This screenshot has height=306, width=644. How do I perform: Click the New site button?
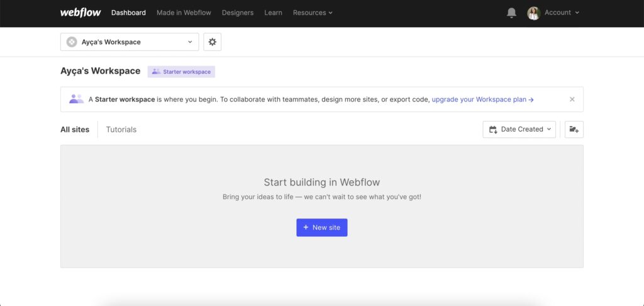pyautogui.click(x=322, y=227)
